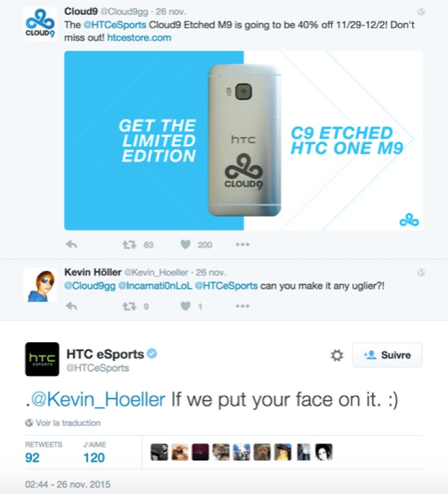The width and height of the screenshot is (448, 494).
Task: Follow HTC eSports with Suivre button
Action: coord(387,355)
